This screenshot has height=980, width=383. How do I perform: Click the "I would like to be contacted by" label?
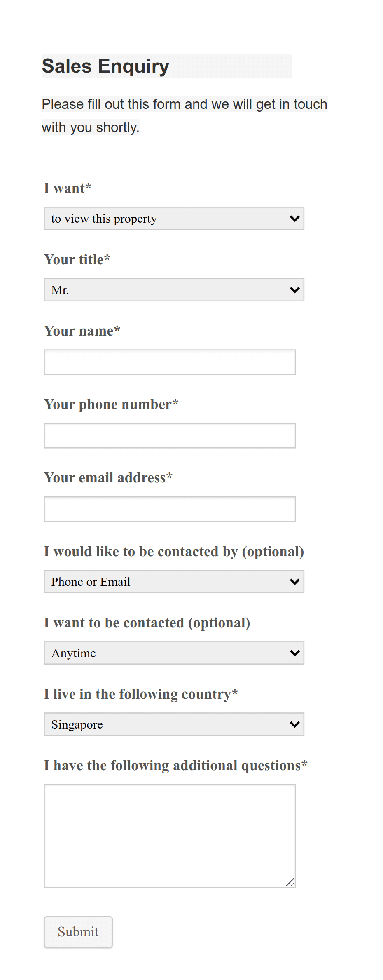173,551
